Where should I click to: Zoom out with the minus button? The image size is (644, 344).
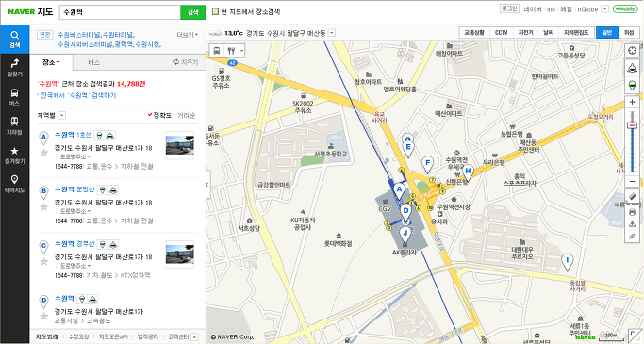[x=632, y=181]
